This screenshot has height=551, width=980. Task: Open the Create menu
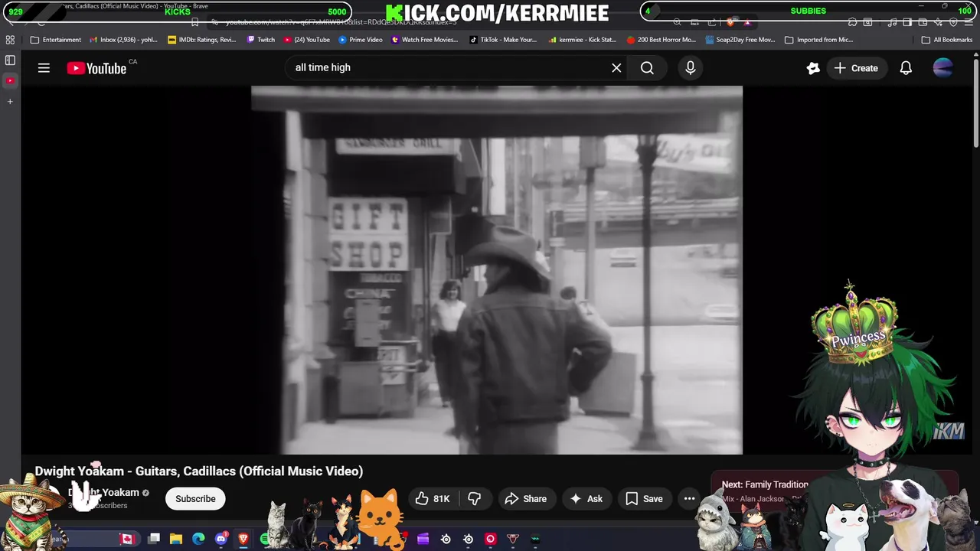pyautogui.click(x=856, y=68)
